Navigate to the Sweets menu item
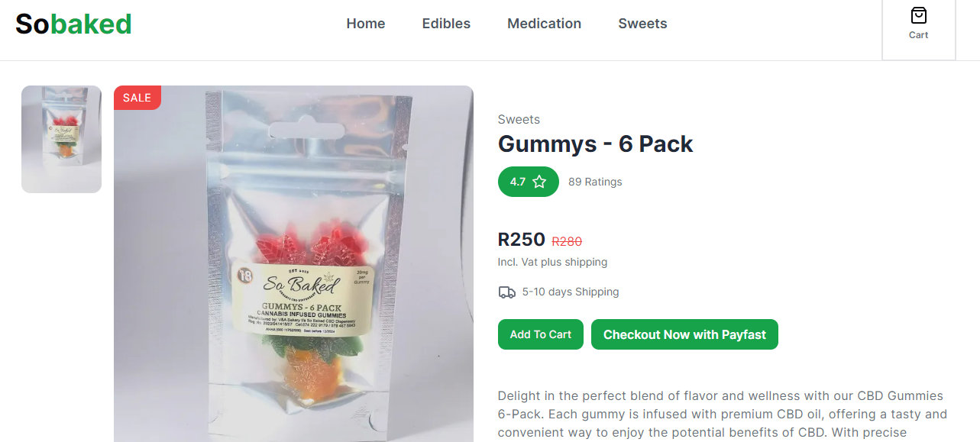 [642, 24]
